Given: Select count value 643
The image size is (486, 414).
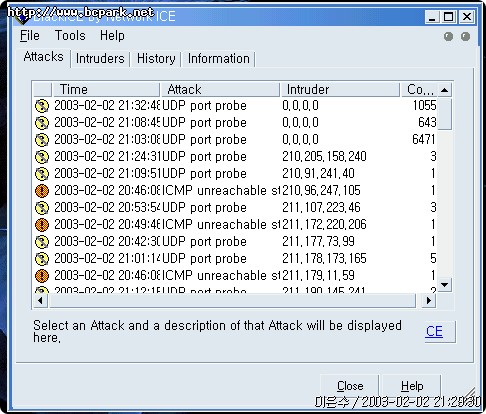Looking at the screenshot, I should [x=427, y=123].
